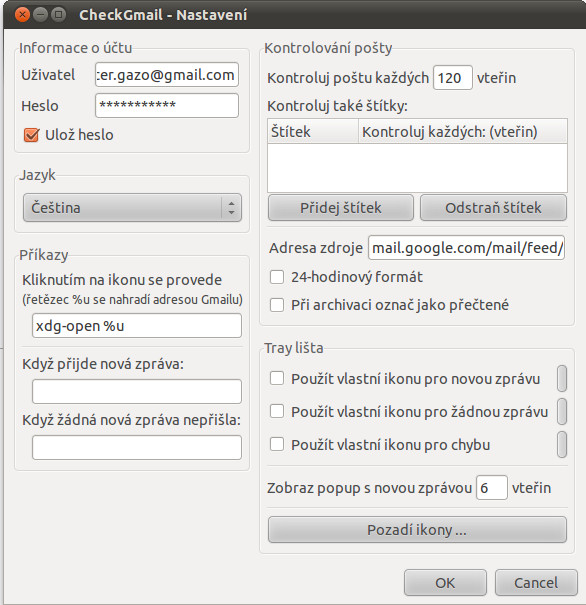Enable custom icon for žádnou zprávu
Screen dimensions: 586x605
(x=277, y=411)
